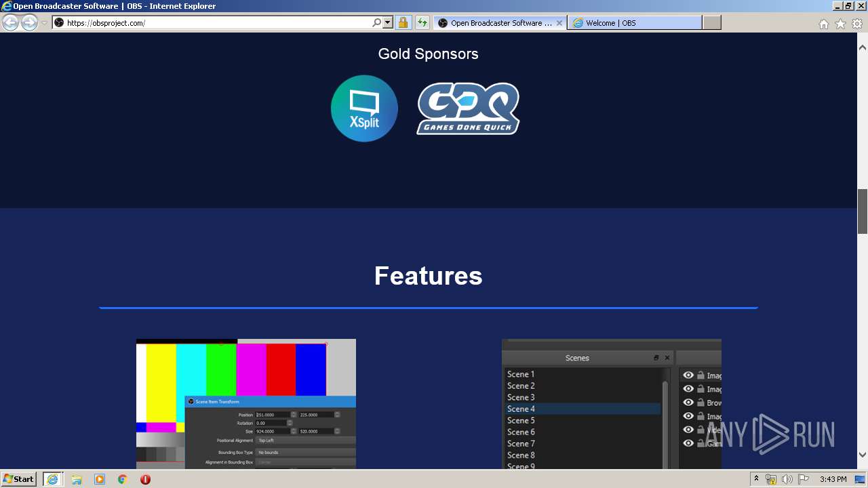
Task: Click the color bars feature screenshot
Action: (246, 404)
